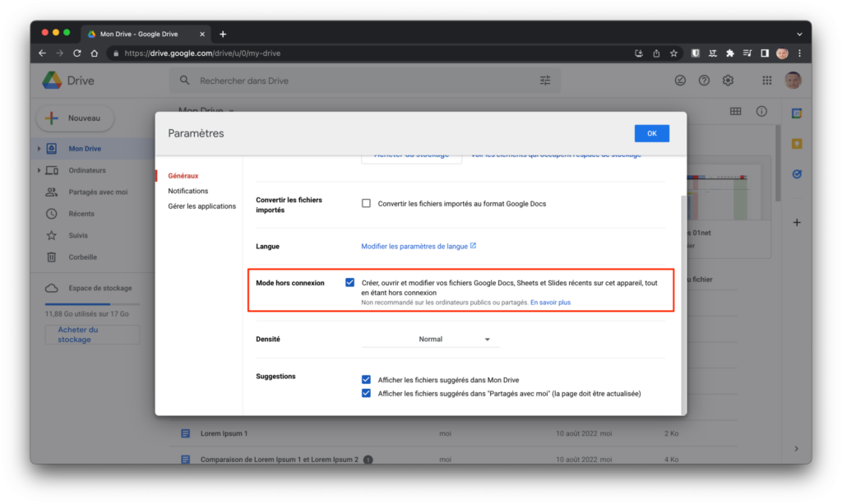Viewport: 842px width, 504px height.
Task: Click the help question mark icon
Action: (x=704, y=81)
